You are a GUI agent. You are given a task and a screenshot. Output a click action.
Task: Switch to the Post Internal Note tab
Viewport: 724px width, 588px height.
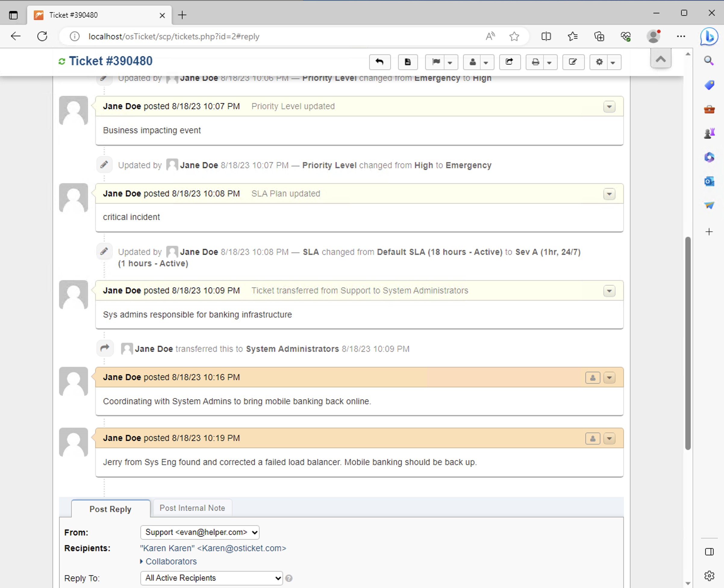coord(192,508)
